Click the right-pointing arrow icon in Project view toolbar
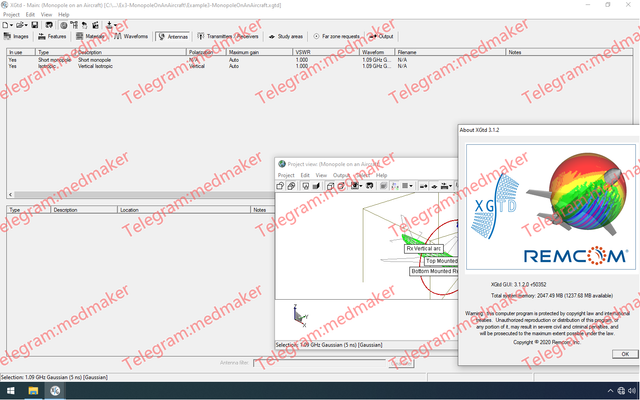This screenshot has height=400, width=640. coord(423,186)
